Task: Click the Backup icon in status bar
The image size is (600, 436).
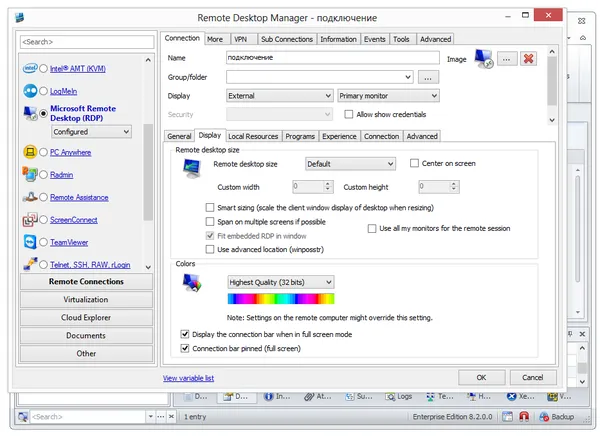Action: click(544, 416)
